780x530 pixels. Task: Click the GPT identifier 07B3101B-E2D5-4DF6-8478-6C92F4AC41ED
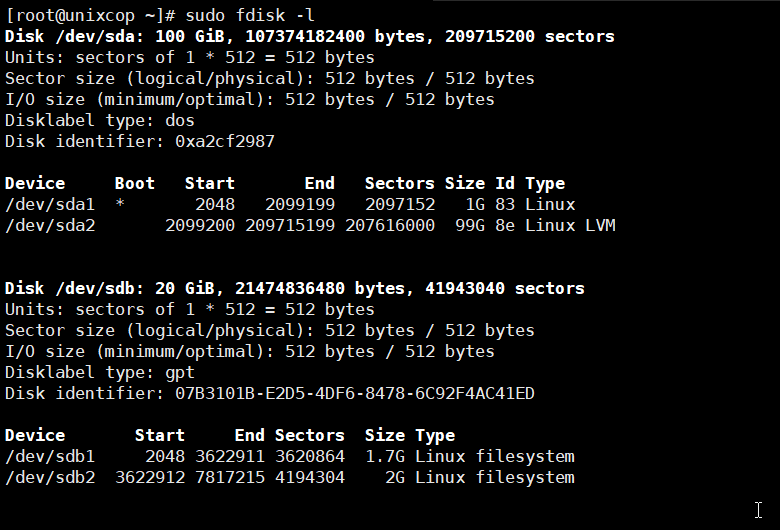(355, 394)
